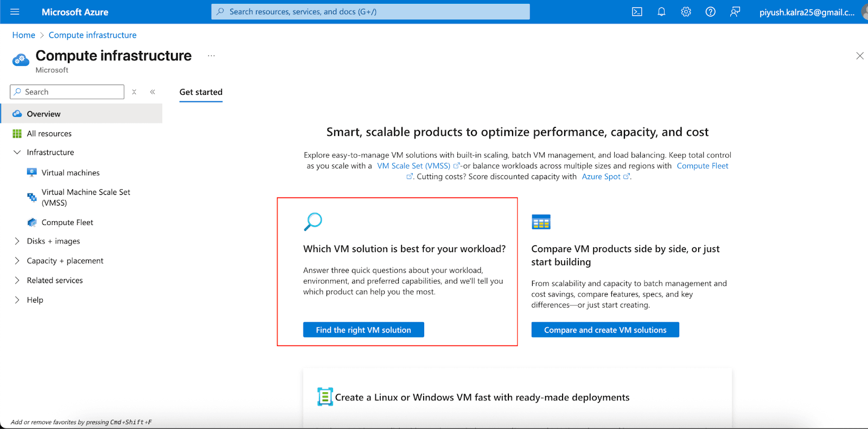This screenshot has height=429, width=868.
Task: Open Overview in the sidebar
Action: tap(81, 114)
